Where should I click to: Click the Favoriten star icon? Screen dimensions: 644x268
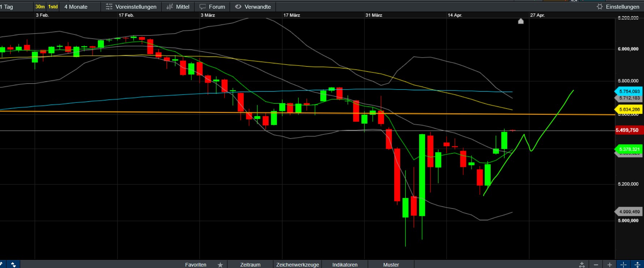[x=220, y=265]
